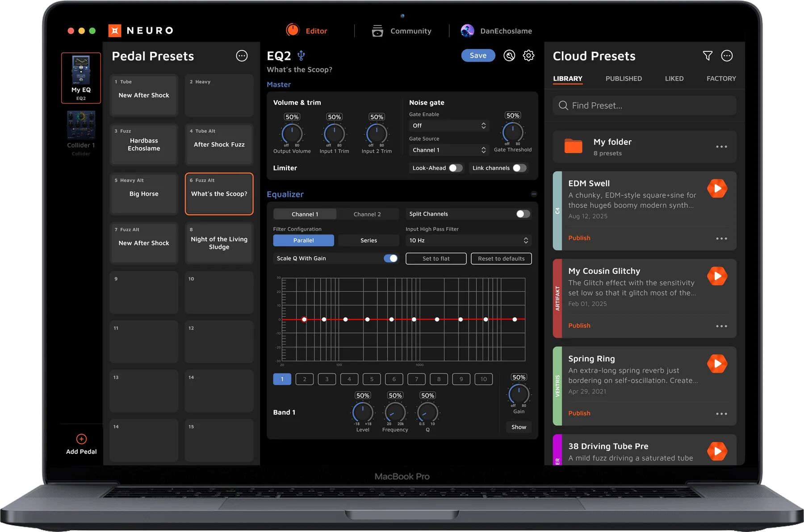This screenshot has width=804, height=532.
Task: Select preset slot 3 Hardbass Echoslame
Action: click(x=144, y=144)
